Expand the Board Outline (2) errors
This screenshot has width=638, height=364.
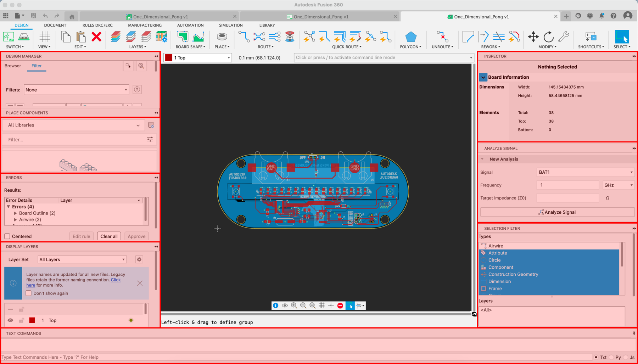(16, 213)
